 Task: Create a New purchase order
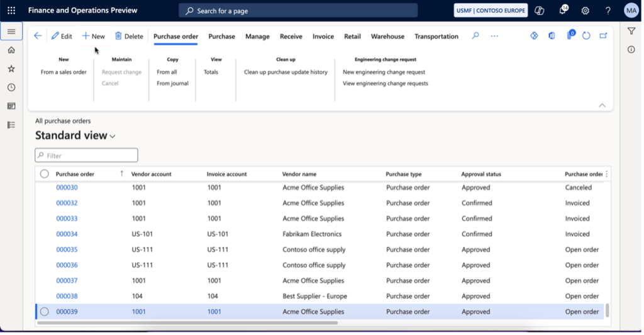(x=93, y=36)
